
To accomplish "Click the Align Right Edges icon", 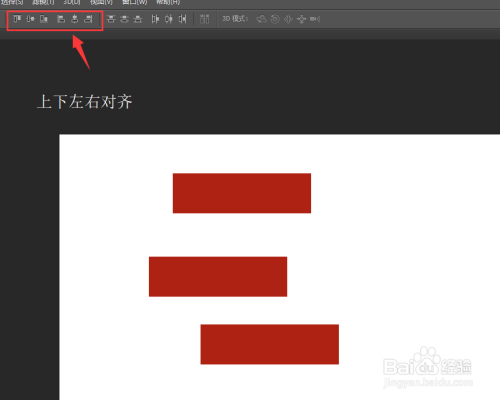I will click(88, 19).
